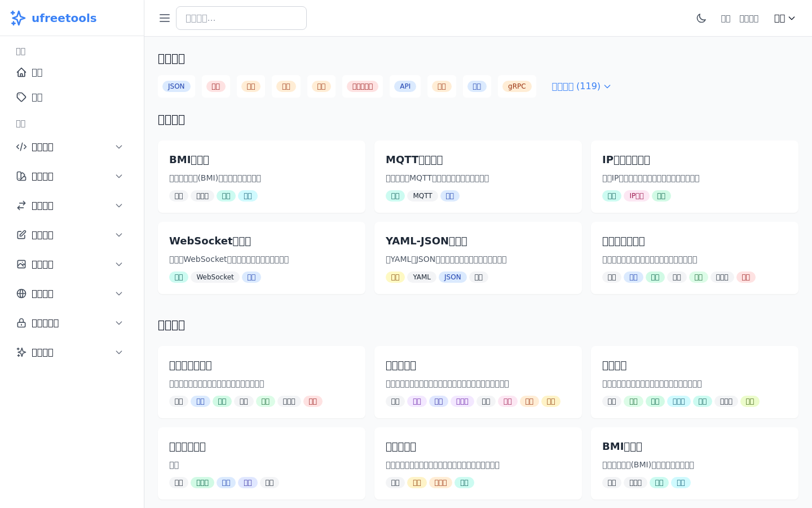
Task: Select the magic sparkles icon category
Action: point(21,352)
